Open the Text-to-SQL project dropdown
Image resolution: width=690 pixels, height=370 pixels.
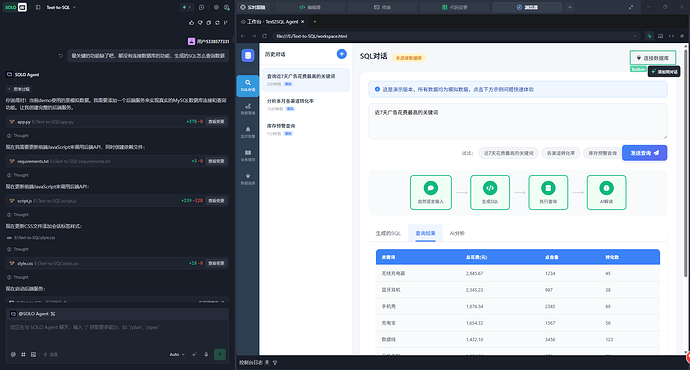(61, 7)
